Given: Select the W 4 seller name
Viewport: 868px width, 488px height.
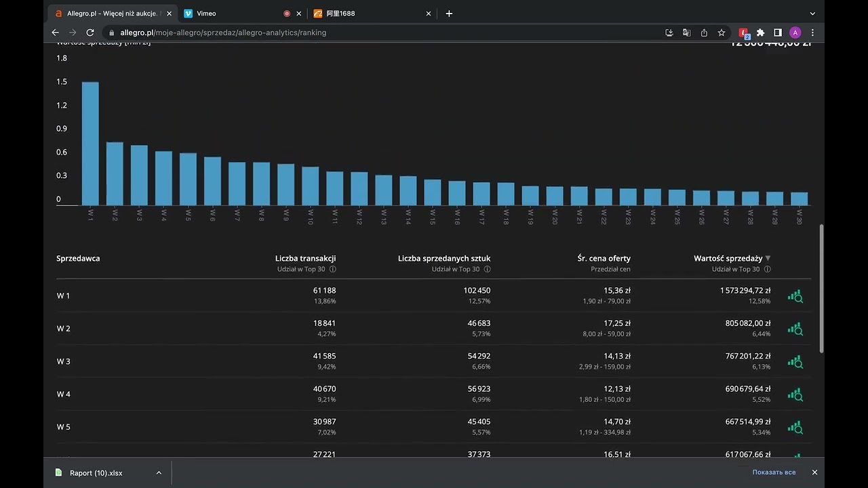Looking at the screenshot, I should point(63,394).
